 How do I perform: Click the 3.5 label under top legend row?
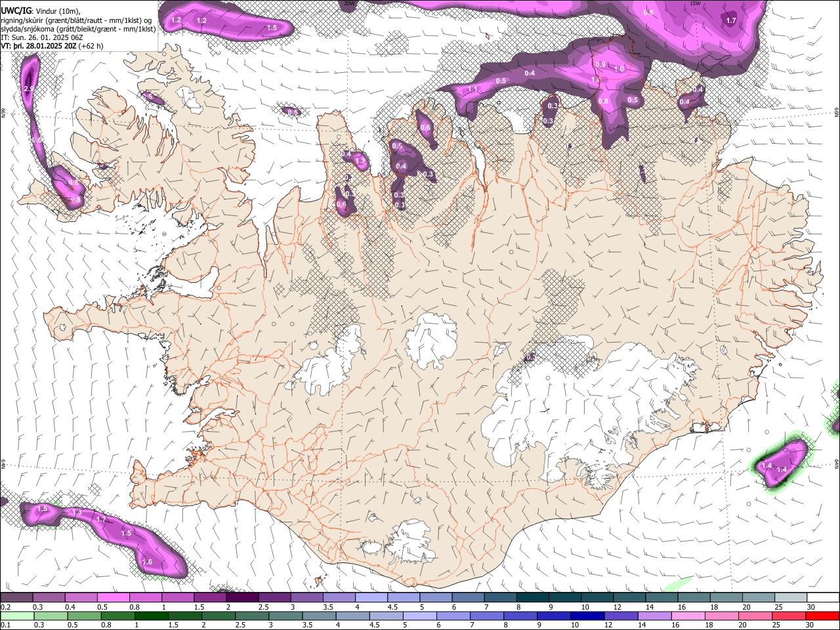[327, 607]
